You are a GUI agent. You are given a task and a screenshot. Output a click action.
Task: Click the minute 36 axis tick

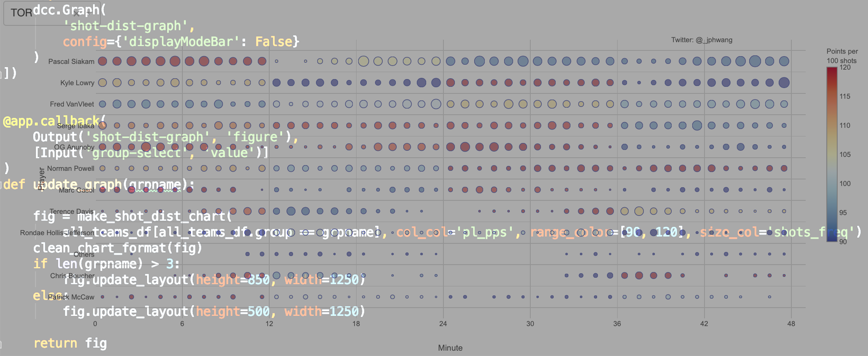pos(617,324)
